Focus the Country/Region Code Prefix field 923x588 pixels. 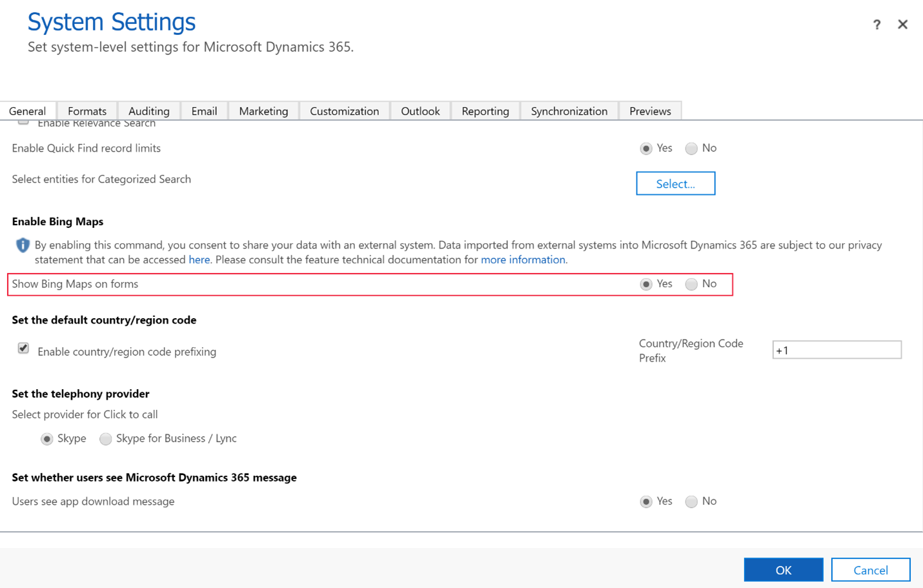coord(837,350)
